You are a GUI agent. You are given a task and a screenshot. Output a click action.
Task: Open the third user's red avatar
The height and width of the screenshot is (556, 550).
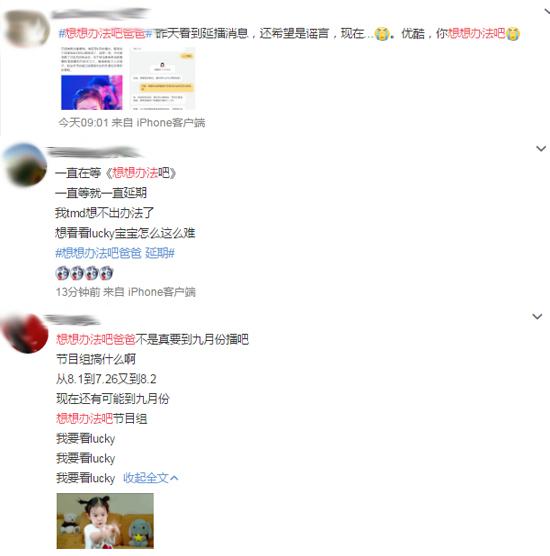(26, 333)
